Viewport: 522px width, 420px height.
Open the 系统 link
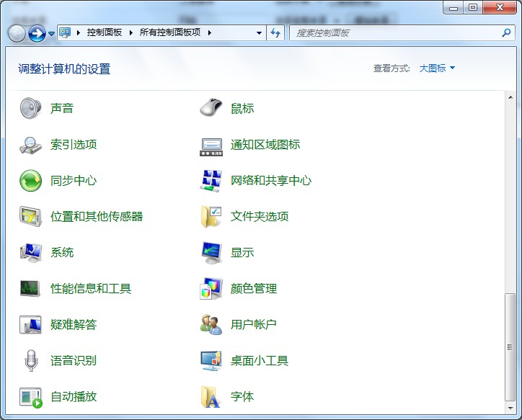pyautogui.click(x=62, y=252)
